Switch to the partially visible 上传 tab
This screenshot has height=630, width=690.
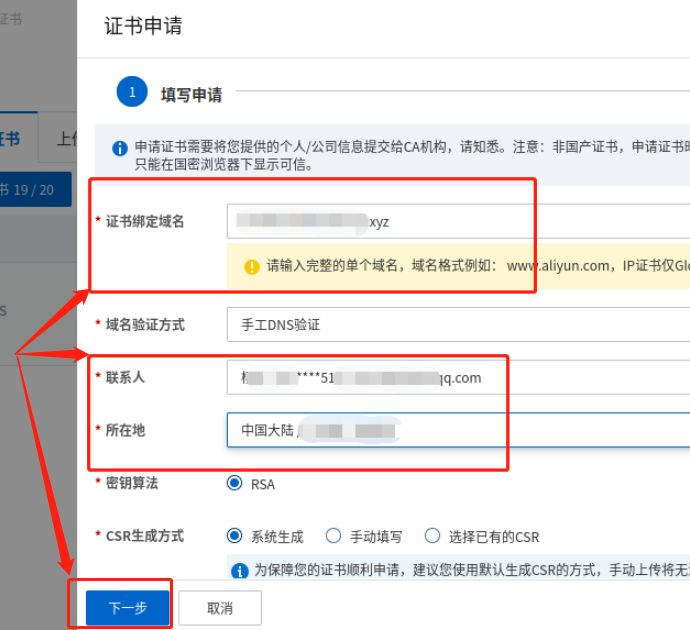pos(66,139)
